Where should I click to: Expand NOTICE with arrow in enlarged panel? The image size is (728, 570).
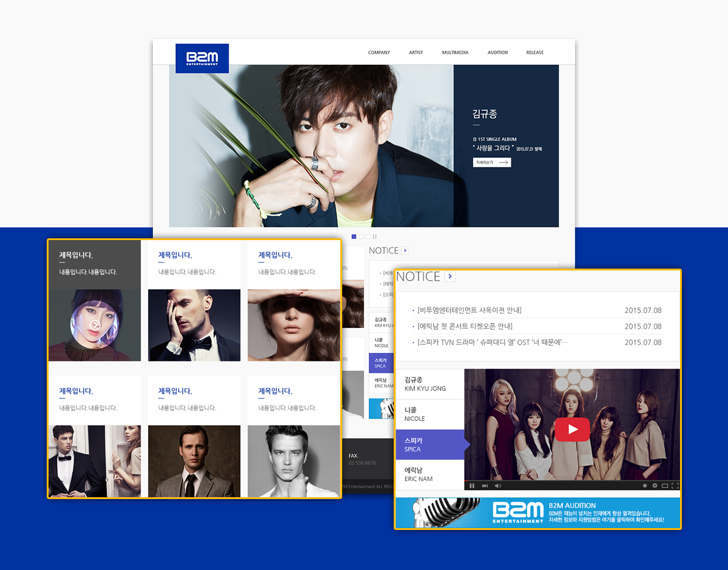450,277
